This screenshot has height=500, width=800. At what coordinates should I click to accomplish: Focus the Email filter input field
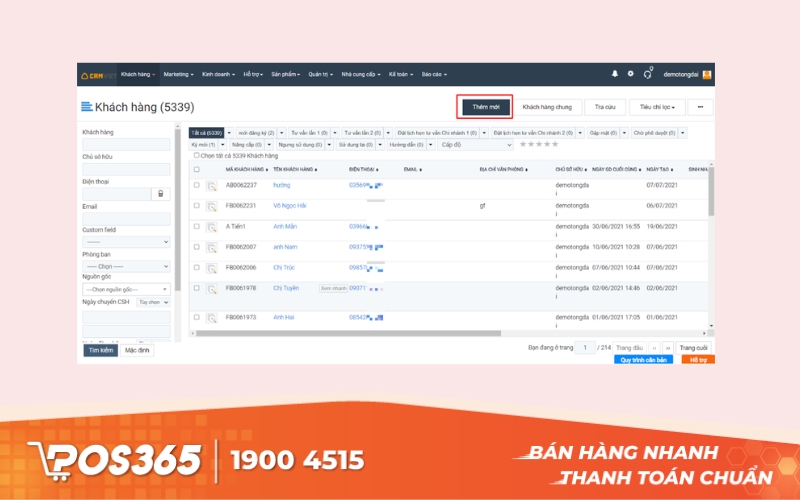pos(126,219)
